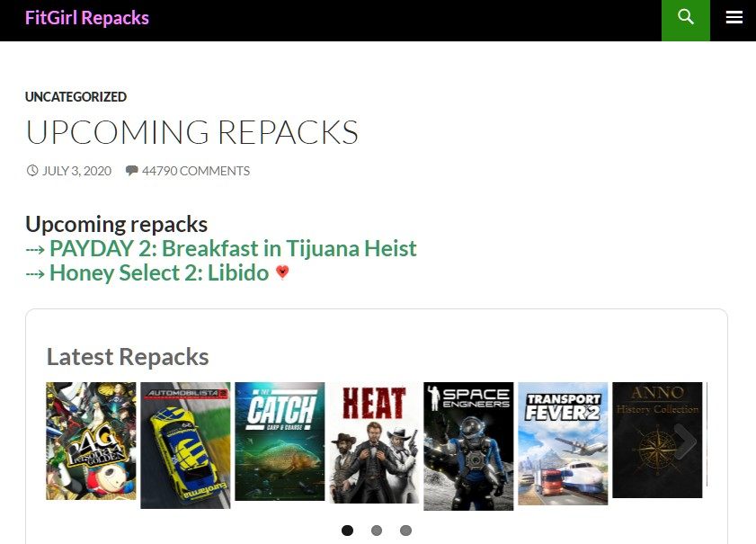Click the comments speech bubble icon
Viewport: 756px width, 544px height.
[131, 171]
